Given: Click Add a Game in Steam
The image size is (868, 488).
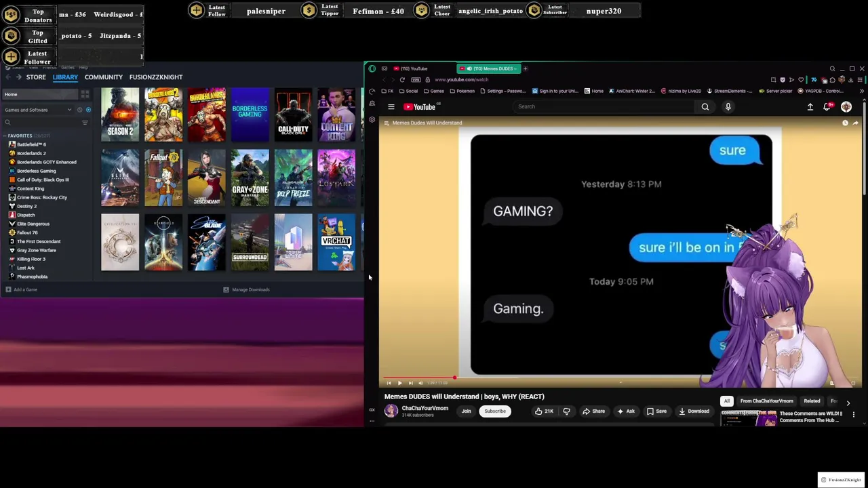Looking at the screenshot, I should tap(22, 290).
